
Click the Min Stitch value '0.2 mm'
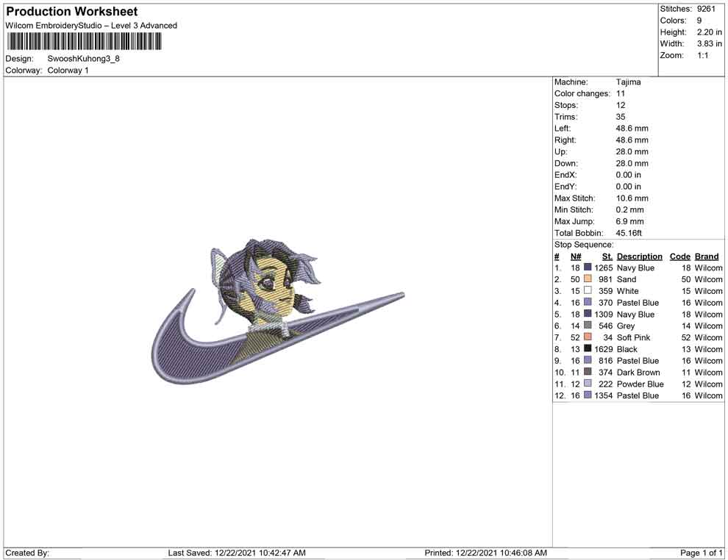point(629,209)
